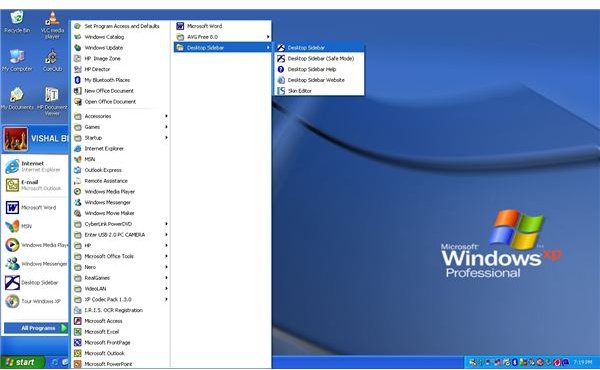Launch Windows Media Player in All Programs
This screenshot has width=600, height=370.
point(121,191)
